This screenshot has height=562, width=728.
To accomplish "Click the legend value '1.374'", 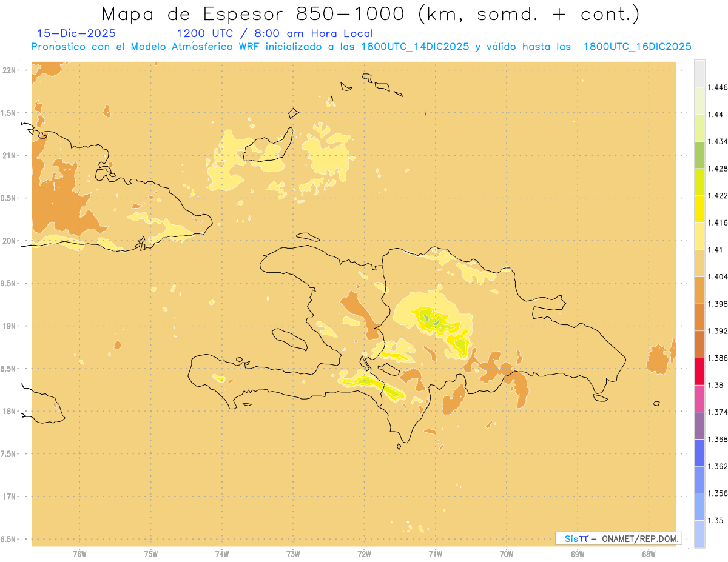I will click(717, 412).
